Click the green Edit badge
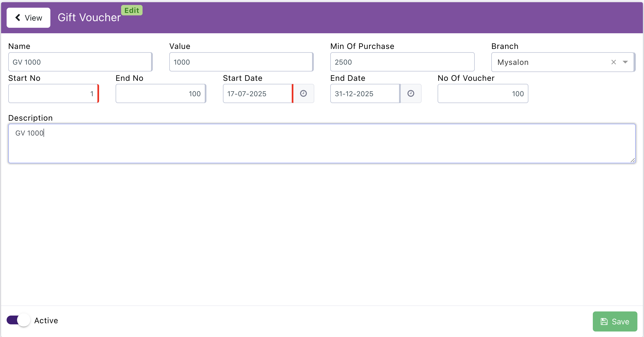The image size is (644, 337). (x=132, y=10)
